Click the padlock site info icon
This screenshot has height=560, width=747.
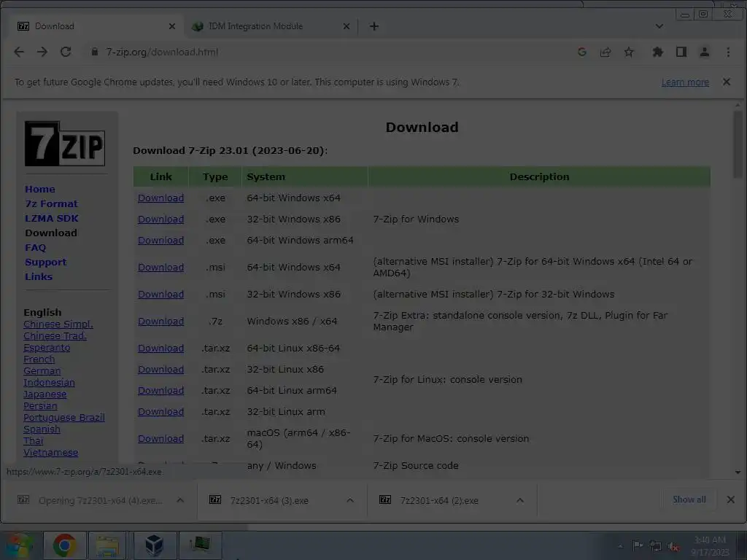94,52
